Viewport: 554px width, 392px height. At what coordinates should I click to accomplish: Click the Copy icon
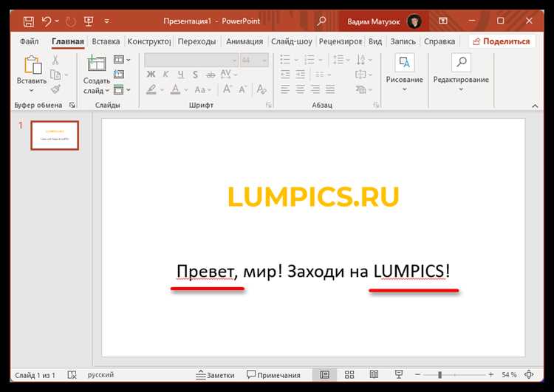[x=55, y=75]
